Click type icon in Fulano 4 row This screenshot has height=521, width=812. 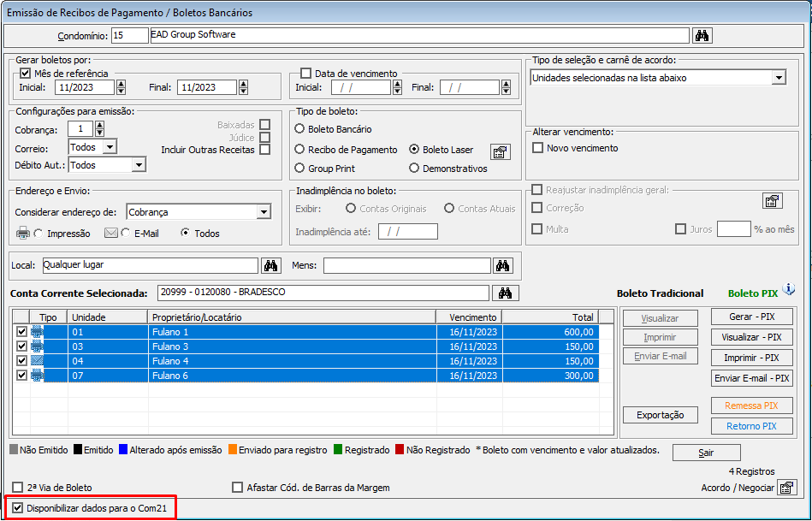pos(38,361)
